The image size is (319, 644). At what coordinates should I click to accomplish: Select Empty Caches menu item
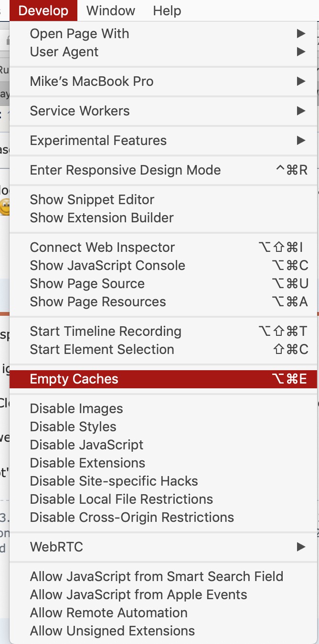[163, 379]
